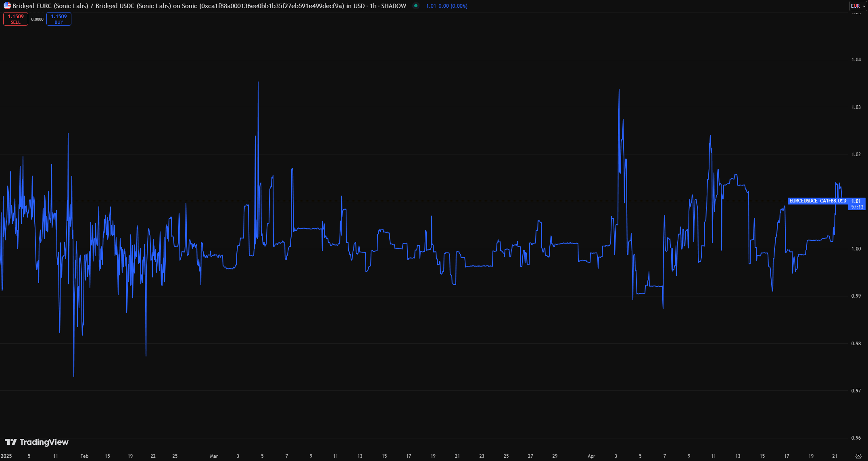Click the 0.99 level on price scale
868x461 pixels.
coord(856,296)
